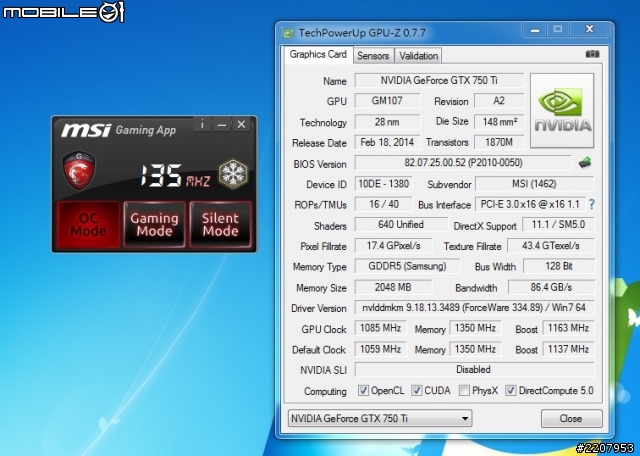This screenshot has height=456, width=640.
Task: Click Default Clock value 1059 MHz
Action: pyautogui.click(x=380, y=349)
